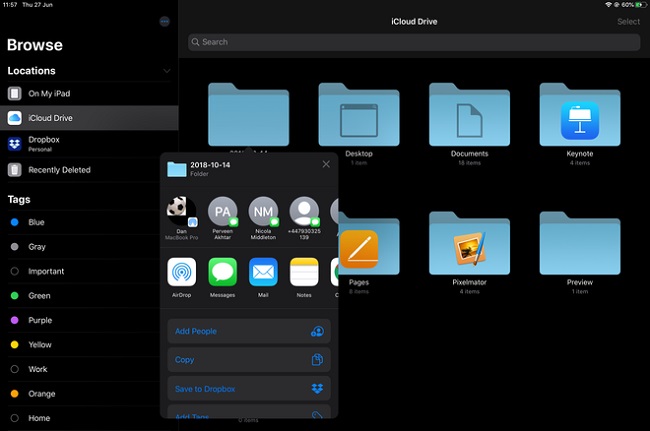Viewport: 650px width, 431px height.
Task: Click the Dropbox icon in sidebar
Action: coord(15,144)
